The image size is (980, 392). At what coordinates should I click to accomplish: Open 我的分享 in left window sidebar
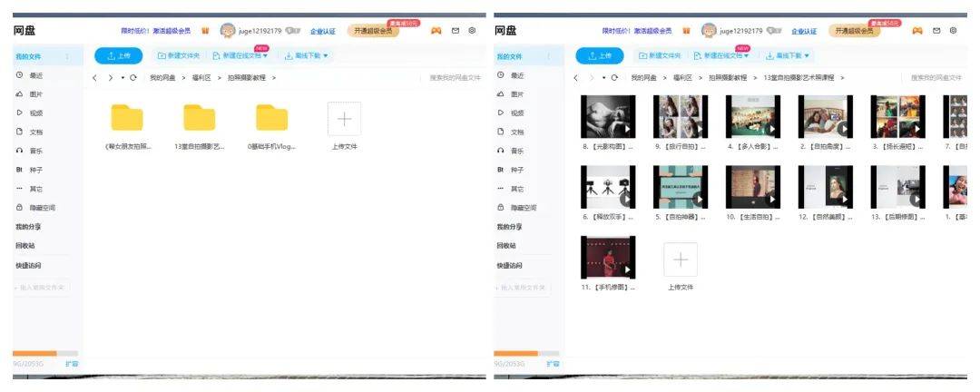point(28,227)
